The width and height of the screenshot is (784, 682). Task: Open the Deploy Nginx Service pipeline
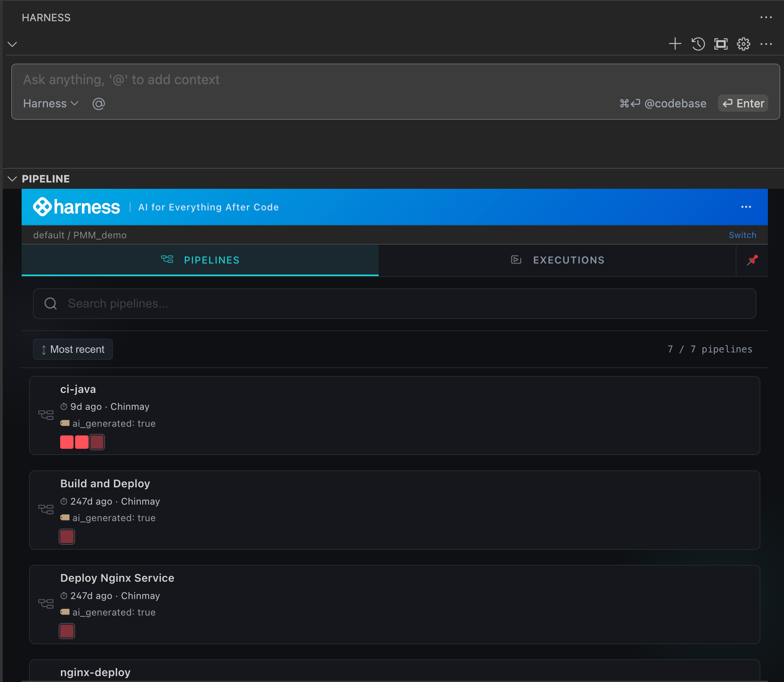click(395, 605)
